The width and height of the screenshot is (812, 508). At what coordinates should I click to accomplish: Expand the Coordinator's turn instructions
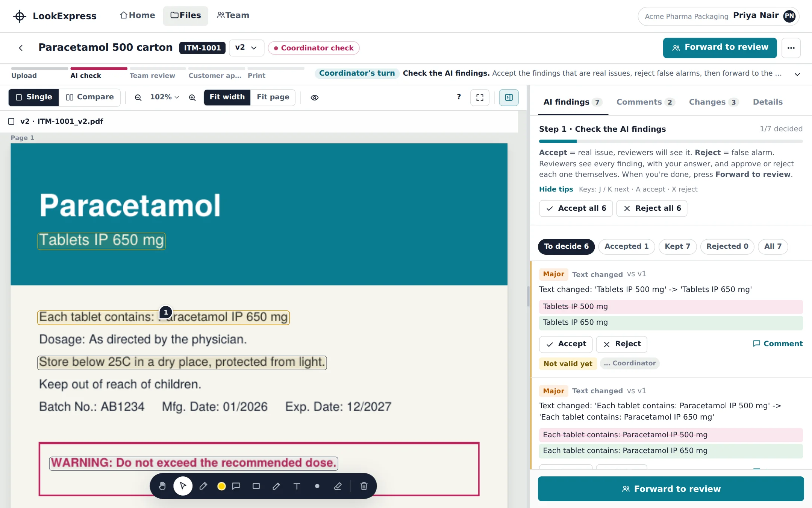pos(797,74)
